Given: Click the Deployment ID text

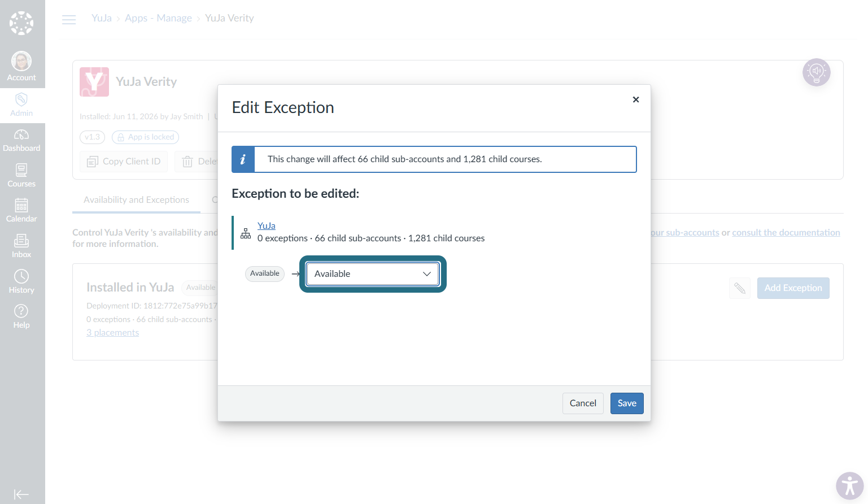Looking at the screenshot, I should (x=151, y=306).
